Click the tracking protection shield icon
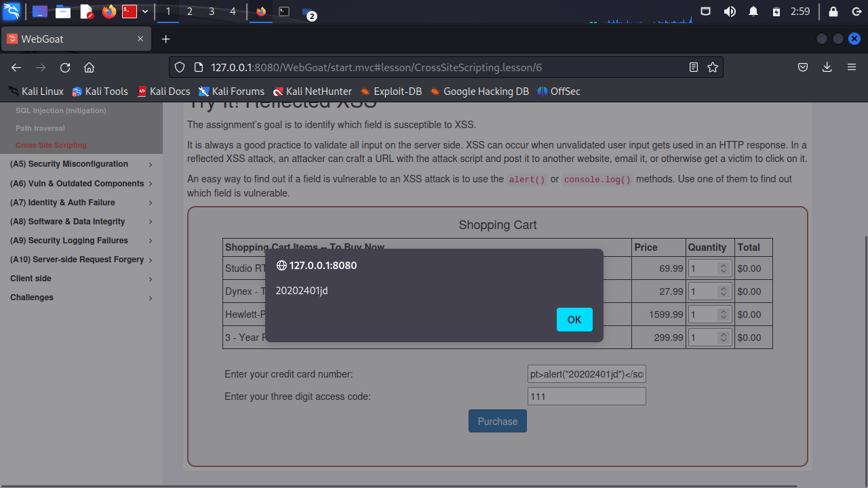Viewport: 868px width, 488px height. coord(180,67)
